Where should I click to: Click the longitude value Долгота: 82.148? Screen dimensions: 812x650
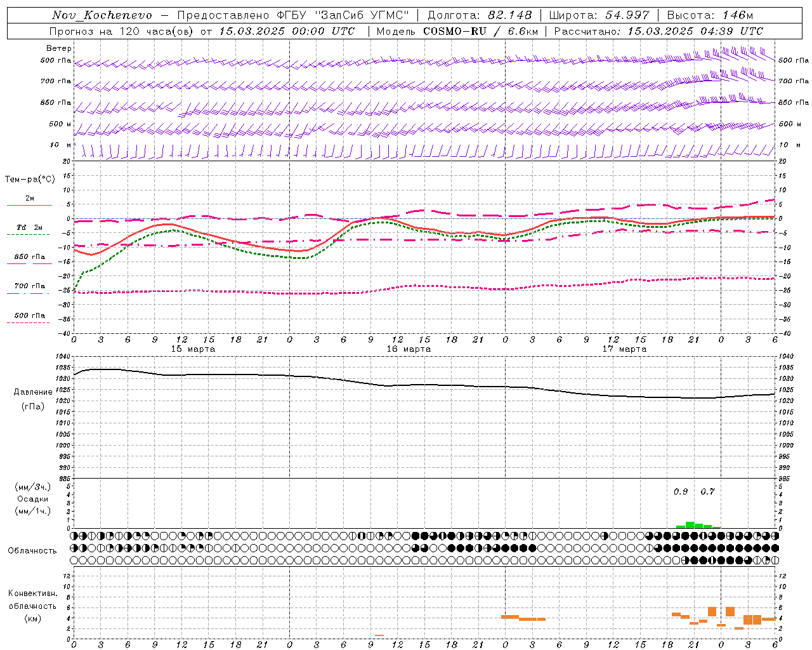tap(480, 15)
